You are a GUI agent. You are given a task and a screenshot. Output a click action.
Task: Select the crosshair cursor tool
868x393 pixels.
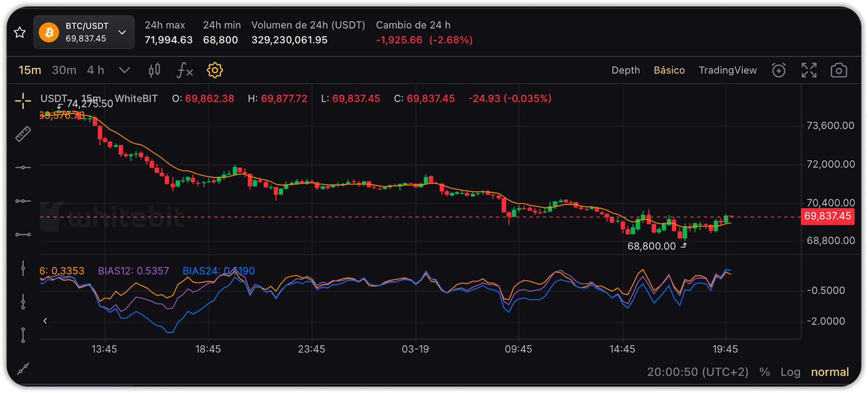[x=23, y=100]
